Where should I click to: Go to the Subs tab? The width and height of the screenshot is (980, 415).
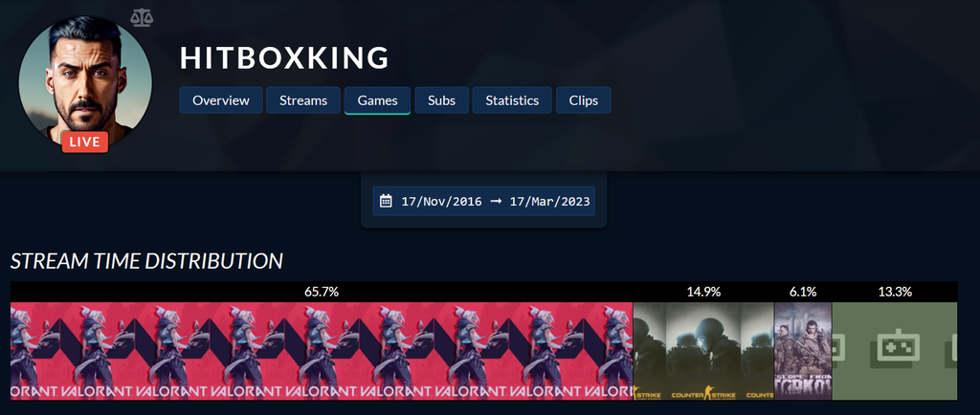click(442, 100)
